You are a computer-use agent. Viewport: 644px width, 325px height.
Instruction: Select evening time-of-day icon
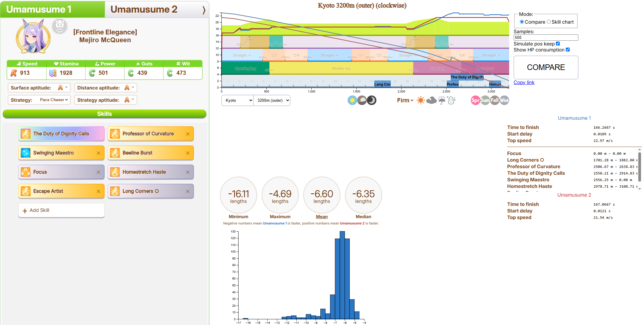362,100
